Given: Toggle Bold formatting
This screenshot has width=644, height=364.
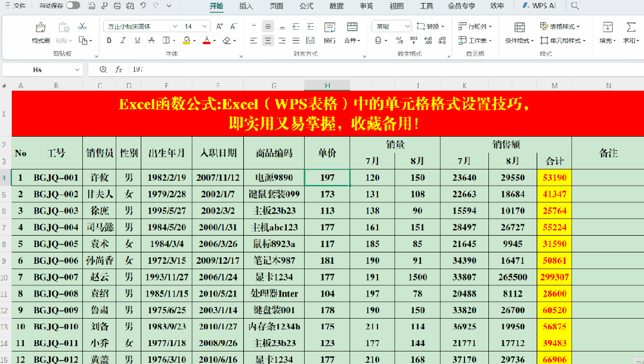Looking at the screenshot, I should pos(109,40).
